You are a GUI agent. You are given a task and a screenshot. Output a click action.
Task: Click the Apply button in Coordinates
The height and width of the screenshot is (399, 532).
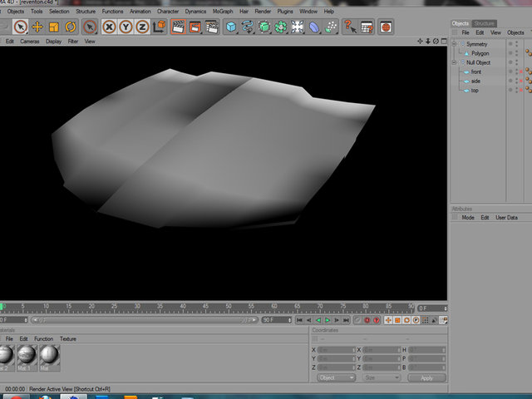point(426,377)
